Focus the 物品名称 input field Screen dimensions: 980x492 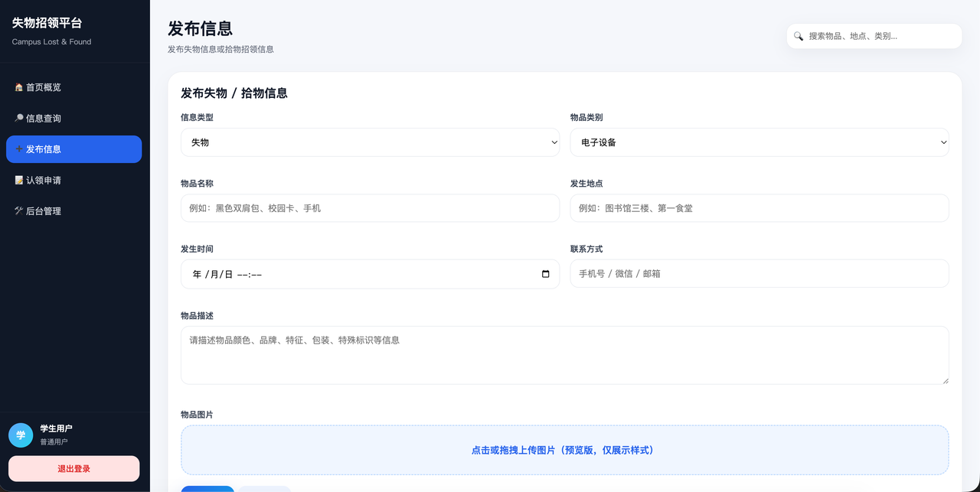(x=370, y=208)
